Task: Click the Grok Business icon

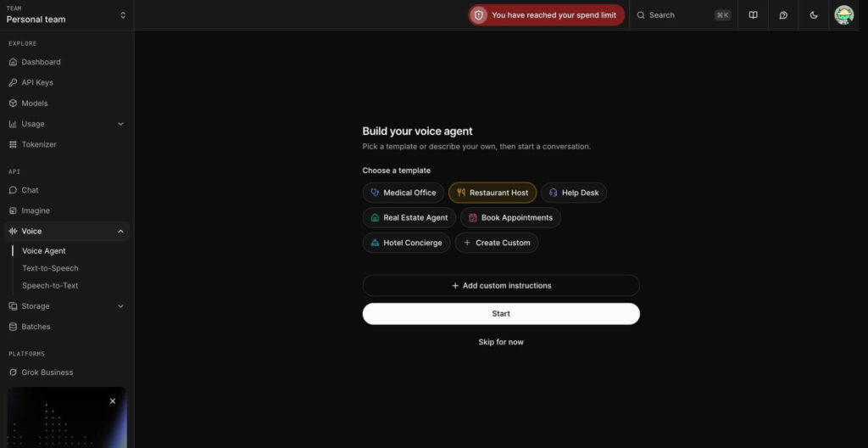Action: coord(13,372)
